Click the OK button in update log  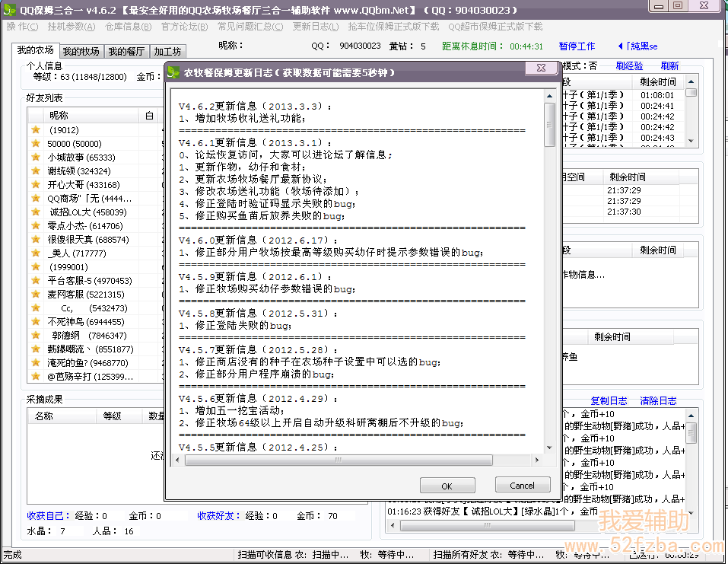pos(447,486)
